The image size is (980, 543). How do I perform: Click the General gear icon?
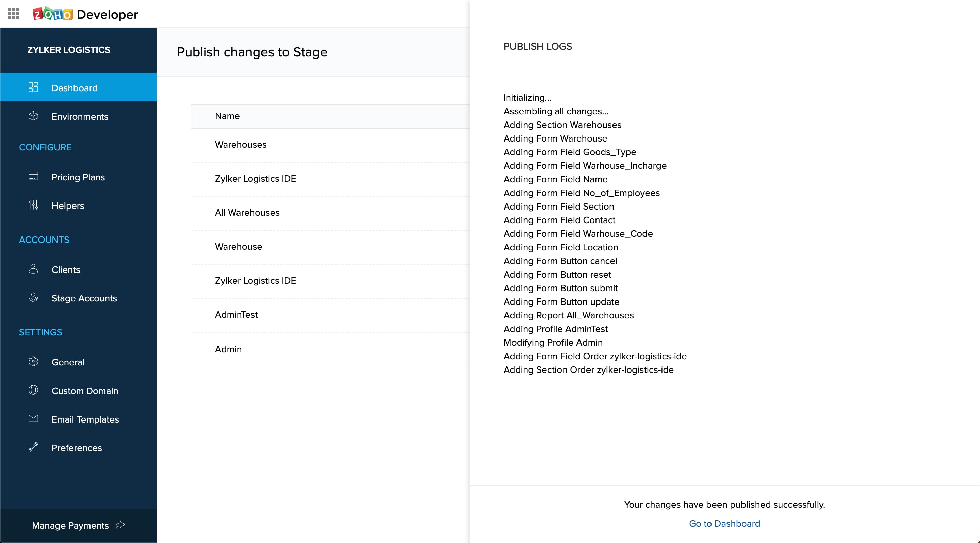coord(33,361)
